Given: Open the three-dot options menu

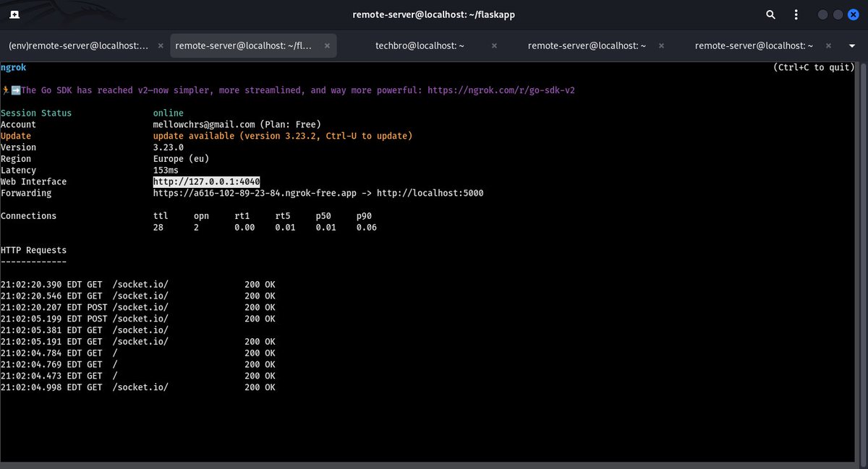Looking at the screenshot, I should 796,14.
